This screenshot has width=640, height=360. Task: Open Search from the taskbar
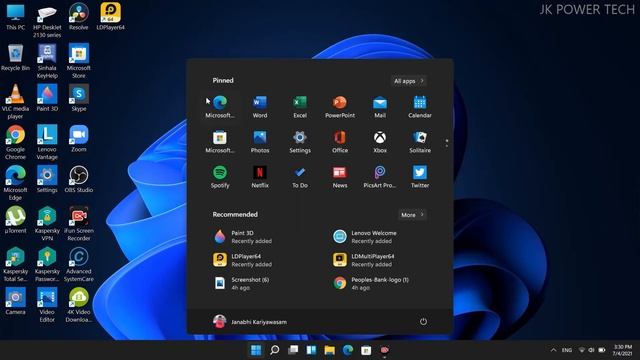(x=275, y=350)
